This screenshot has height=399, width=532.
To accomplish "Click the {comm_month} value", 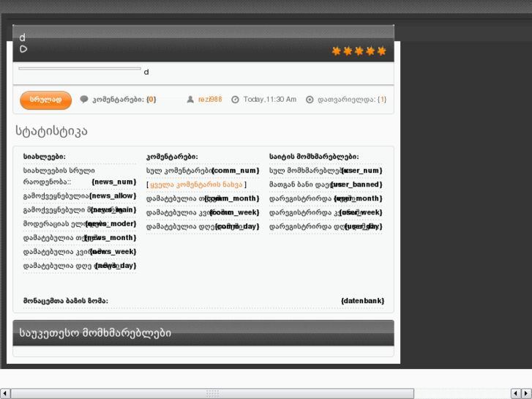I will click(232, 198).
